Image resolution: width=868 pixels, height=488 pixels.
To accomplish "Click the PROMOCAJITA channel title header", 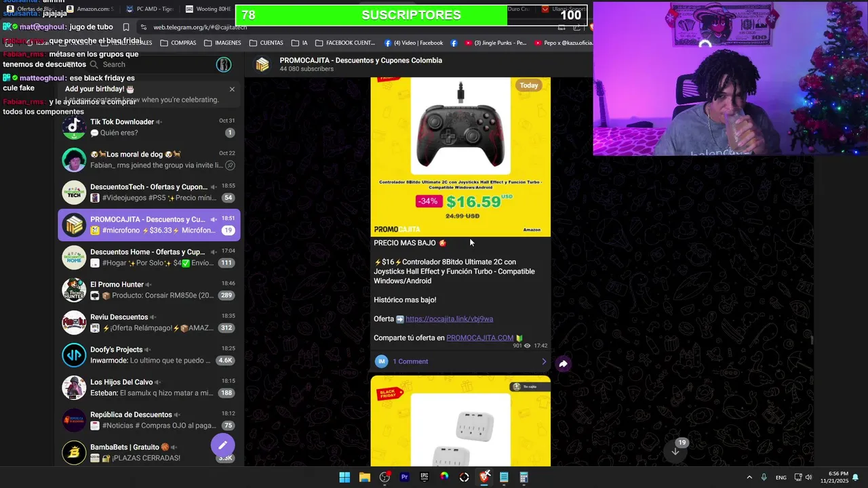I will tap(361, 60).
